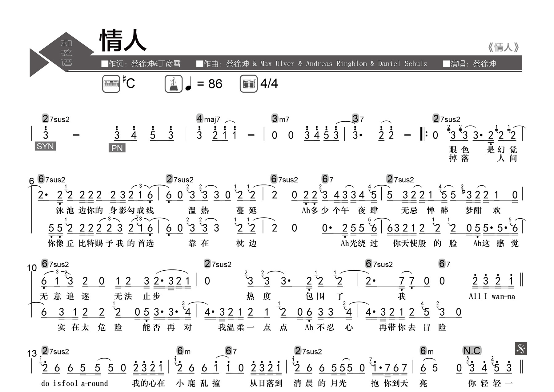This screenshot has height=392, width=554.
Task: Click the lyric 抱你到天
Action: (x=390, y=383)
